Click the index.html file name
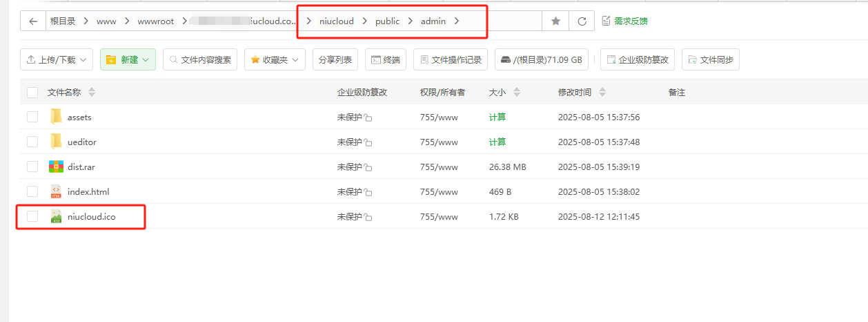 click(x=88, y=191)
